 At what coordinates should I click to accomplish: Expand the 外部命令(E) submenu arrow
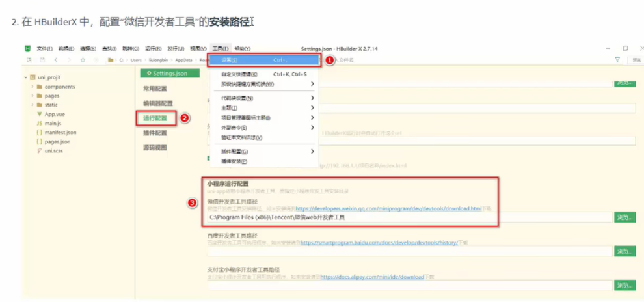point(312,128)
